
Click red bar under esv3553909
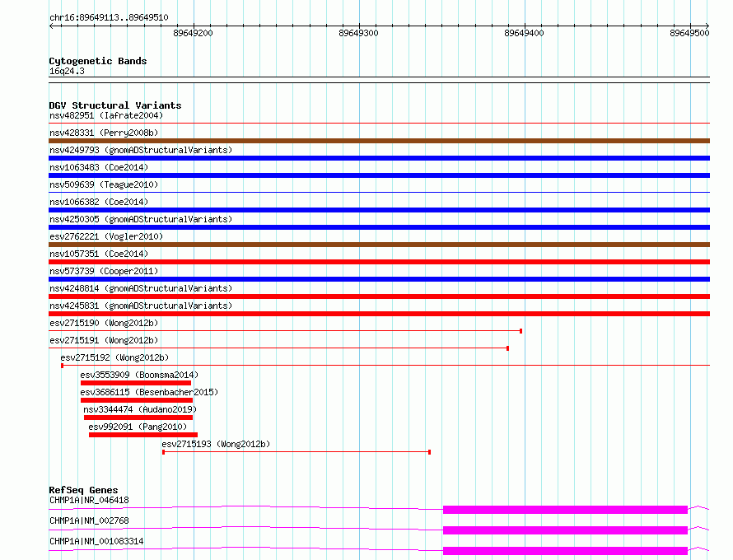coord(136,383)
